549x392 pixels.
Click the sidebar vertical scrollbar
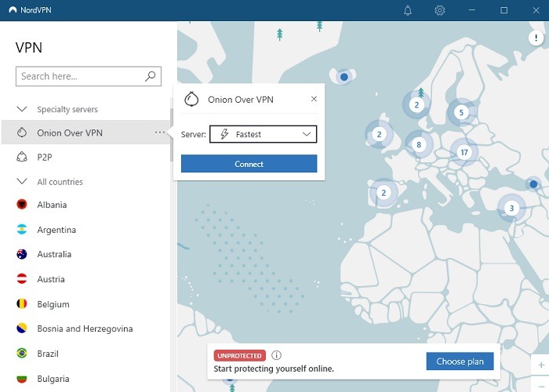171,133
